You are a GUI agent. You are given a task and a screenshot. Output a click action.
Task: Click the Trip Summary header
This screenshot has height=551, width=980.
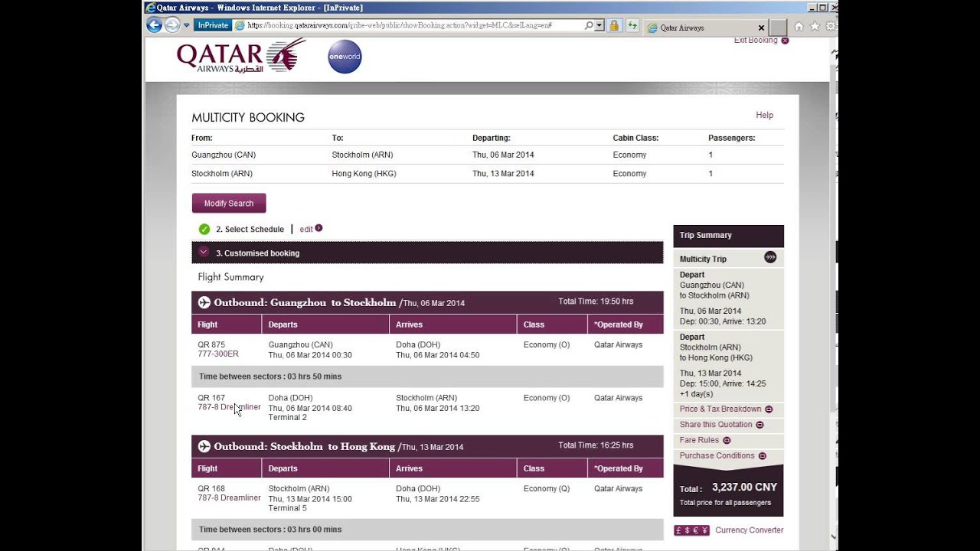(x=728, y=236)
